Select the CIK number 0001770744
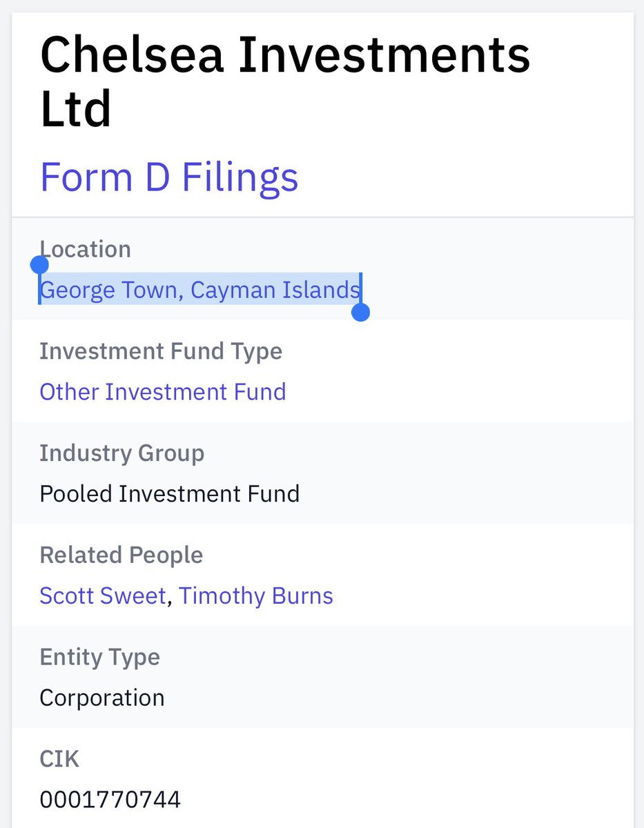The width and height of the screenshot is (644, 828). point(110,800)
